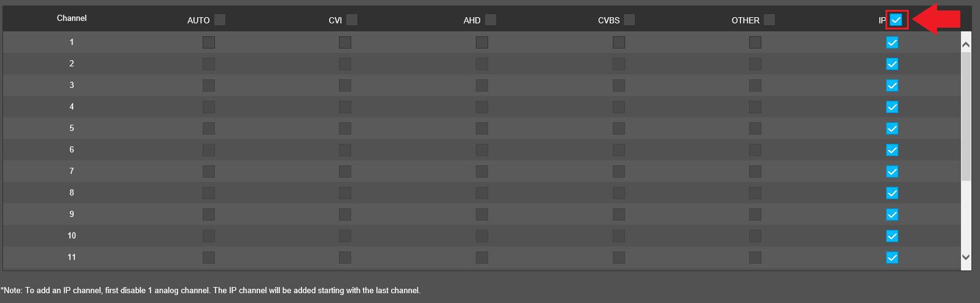Disable IP on channel 3
The height and width of the screenshot is (303, 980).
(892, 85)
